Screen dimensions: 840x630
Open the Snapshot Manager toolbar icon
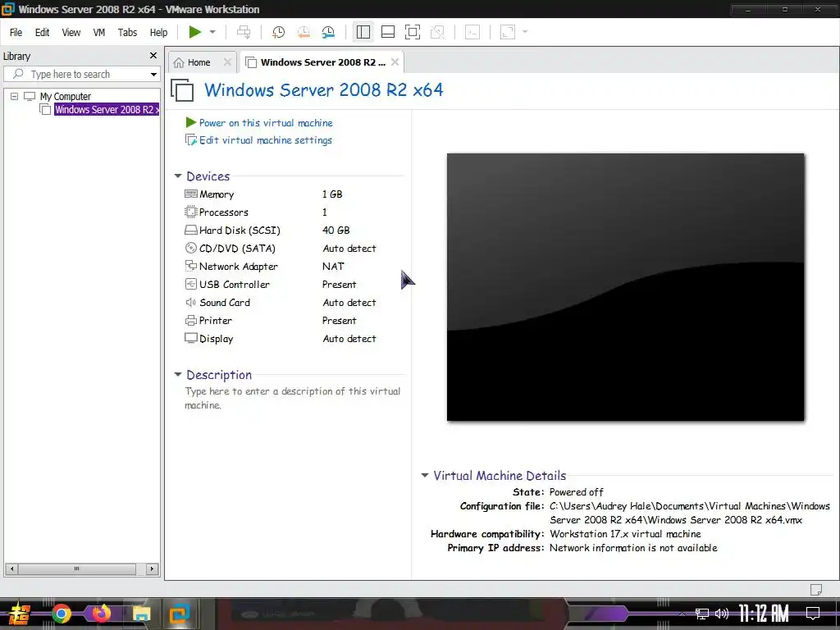pos(328,32)
